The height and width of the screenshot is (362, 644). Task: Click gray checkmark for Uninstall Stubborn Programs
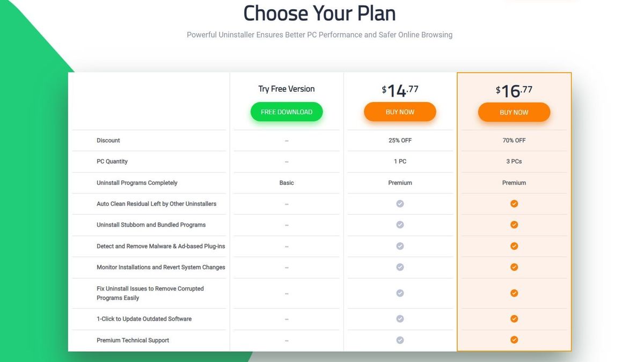(400, 225)
